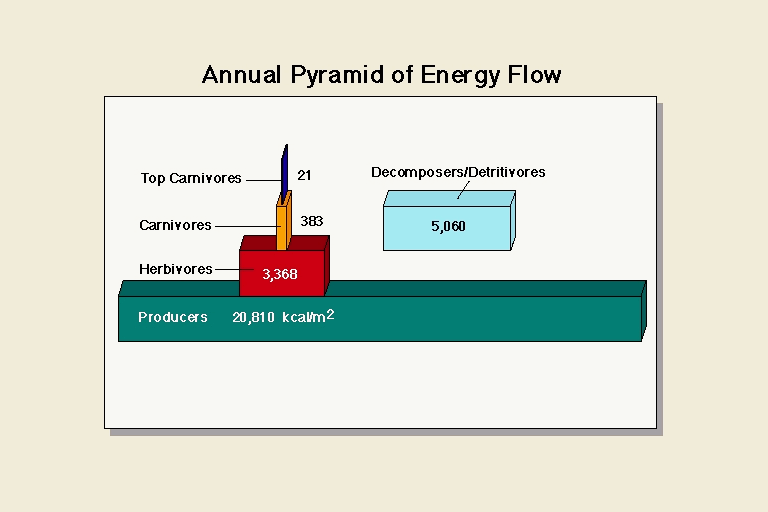This screenshot has height=512, width=768.
Task: Click the 20,810 kcal/m2 value text
Action: (x=283, y=317)
